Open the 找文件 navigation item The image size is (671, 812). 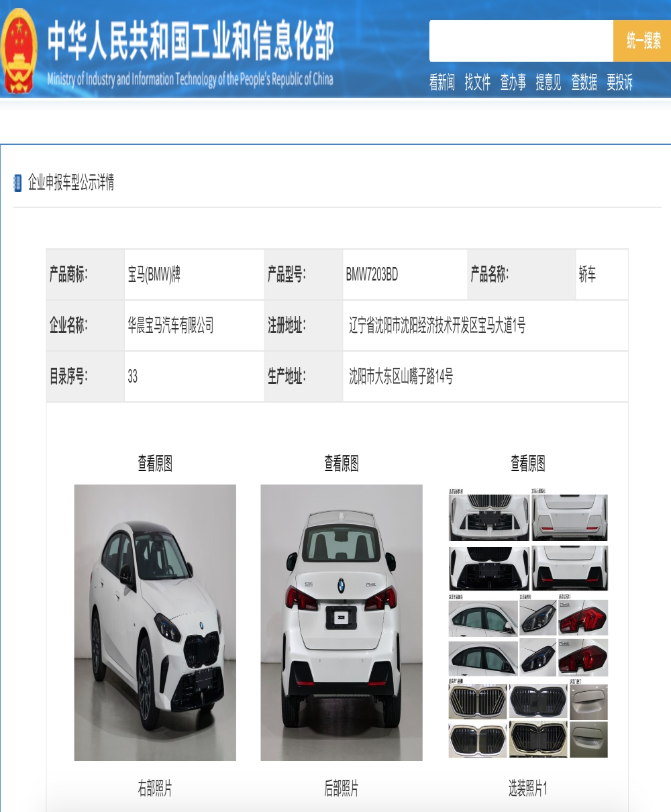pos(478,83)
